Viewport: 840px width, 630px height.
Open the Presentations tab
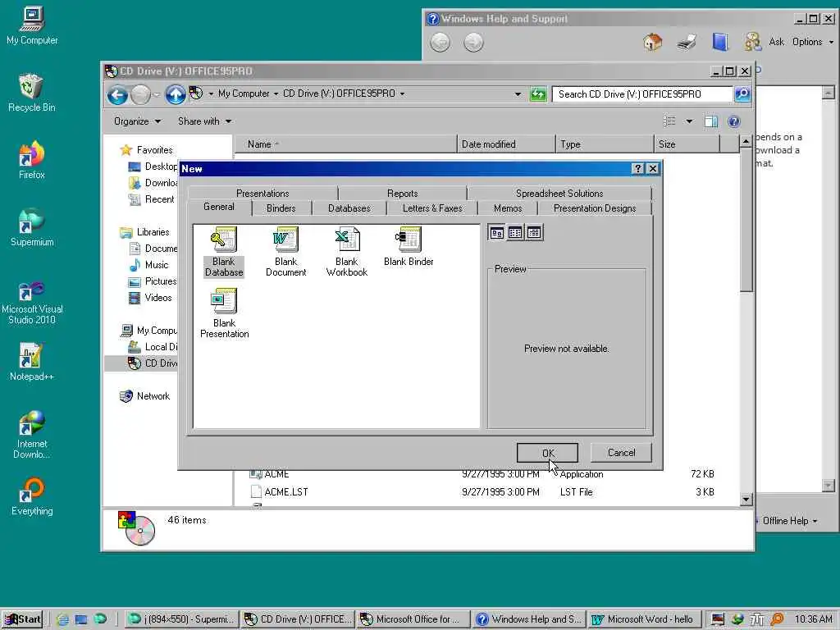(262, 193)
